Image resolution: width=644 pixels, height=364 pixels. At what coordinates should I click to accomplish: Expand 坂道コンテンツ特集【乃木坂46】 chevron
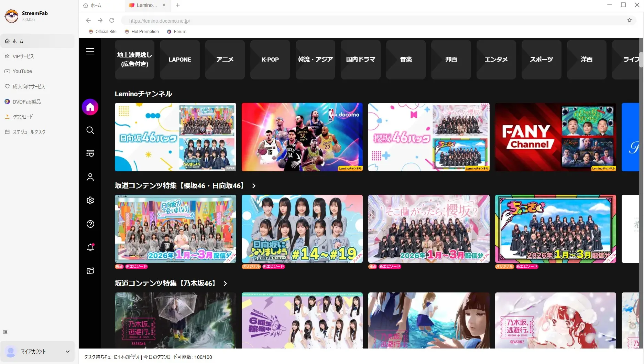pyautogui.click(x=225, y=283)
